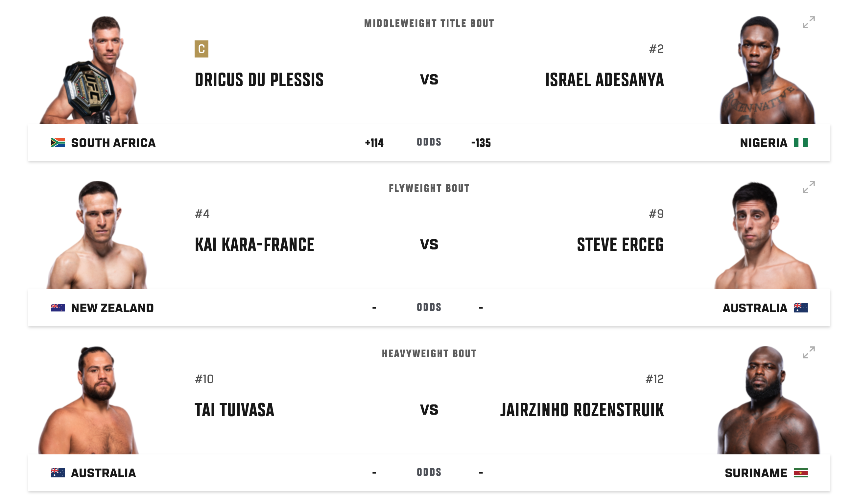This screenshot has height=504, width=854.
Task: Click Tai Tuivasa's Australia flag icon
Action: click(x=58, y=473)
